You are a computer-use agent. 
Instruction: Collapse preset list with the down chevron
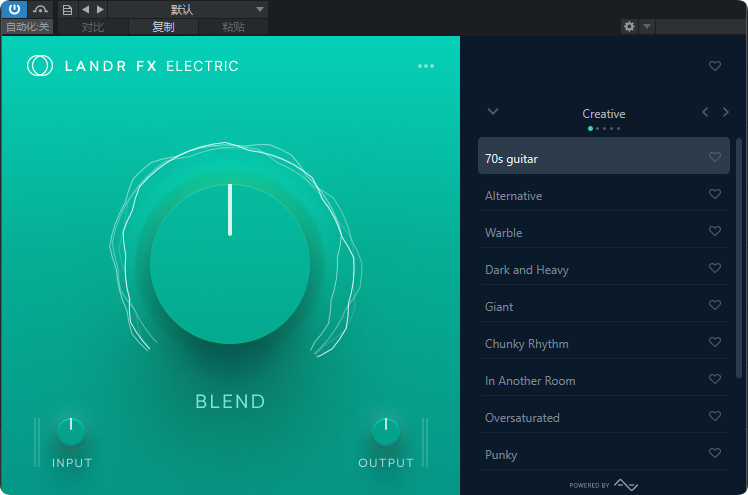click(493, 112)
